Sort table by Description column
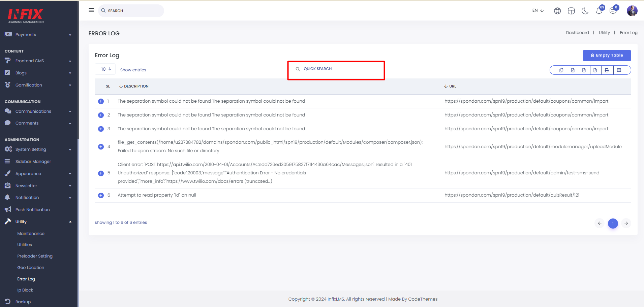The image size is (644, 307). coord(134,87)
